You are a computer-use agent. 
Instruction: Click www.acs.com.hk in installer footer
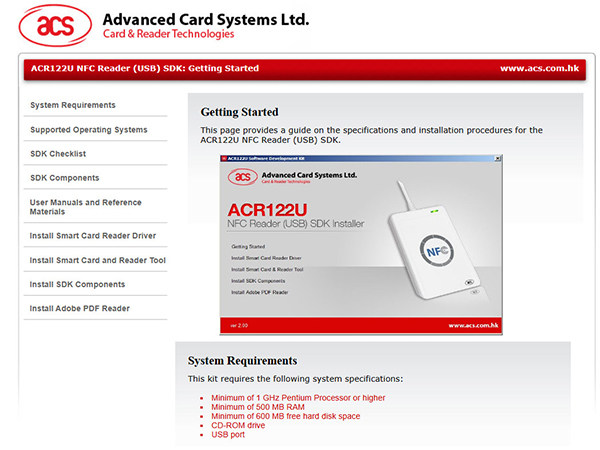pos(473,326)
